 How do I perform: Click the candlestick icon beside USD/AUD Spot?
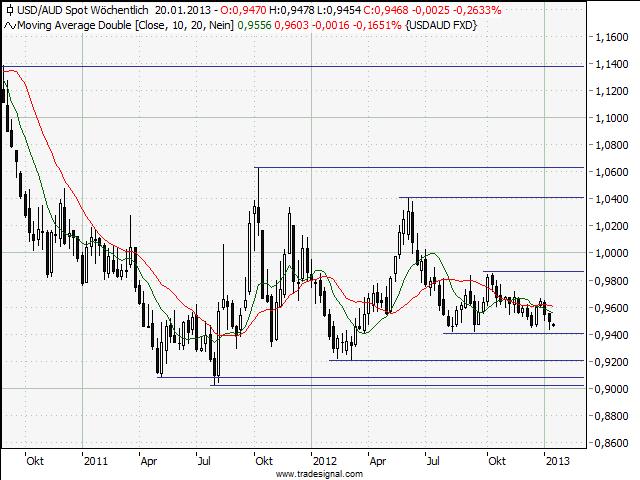8,9
